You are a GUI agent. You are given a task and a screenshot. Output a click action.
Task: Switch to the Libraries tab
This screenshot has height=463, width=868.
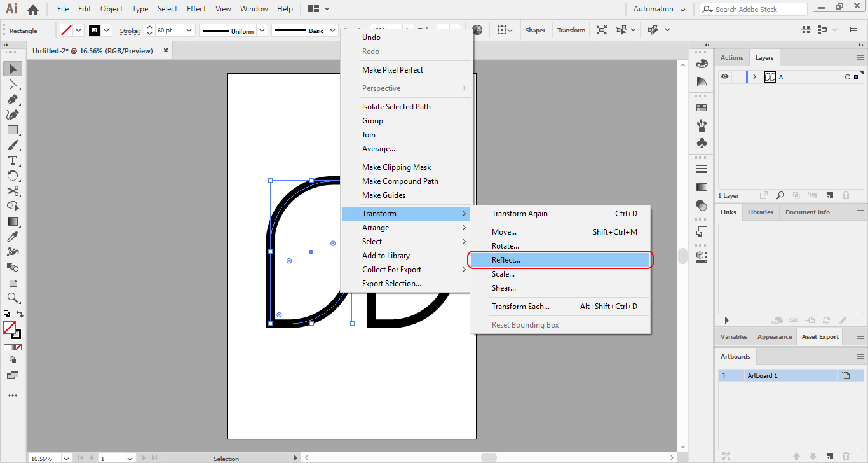tap(760, 212)
